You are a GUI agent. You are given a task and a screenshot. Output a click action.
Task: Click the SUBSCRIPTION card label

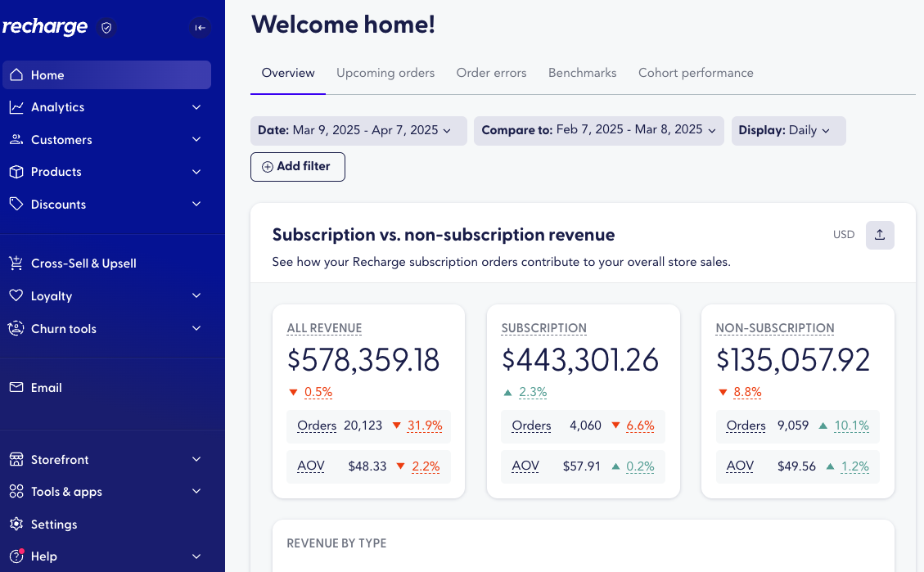tap(544, 328)
